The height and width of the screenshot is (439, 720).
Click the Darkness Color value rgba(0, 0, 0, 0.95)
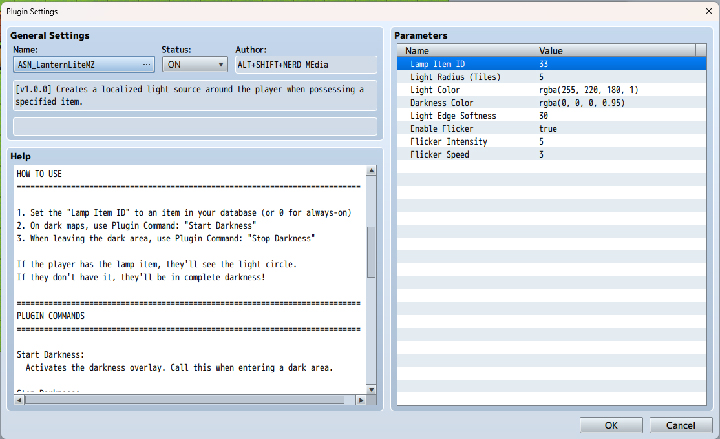coord(582,102)
